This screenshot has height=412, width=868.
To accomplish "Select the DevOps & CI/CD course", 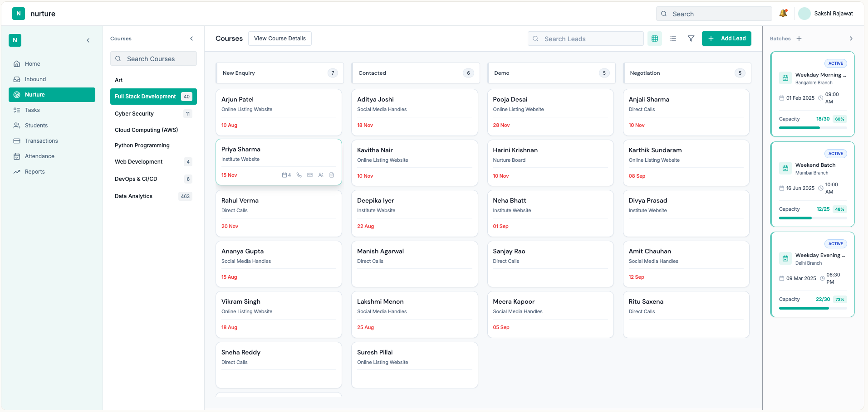I will [153, 179].
